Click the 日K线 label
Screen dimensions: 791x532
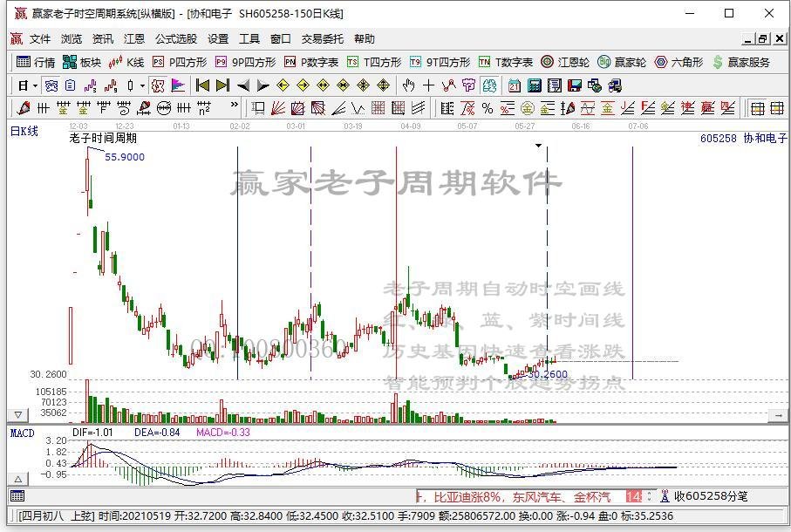(x=24, y=132)
